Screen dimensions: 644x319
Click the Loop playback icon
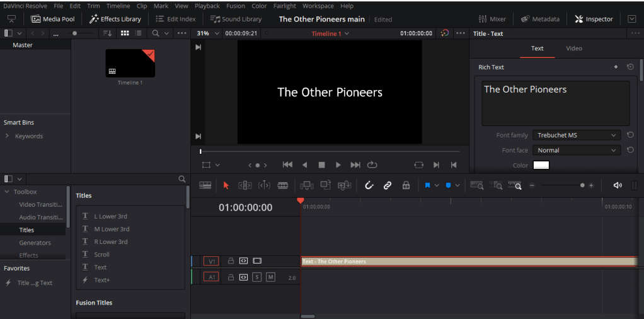pos(372,165)
